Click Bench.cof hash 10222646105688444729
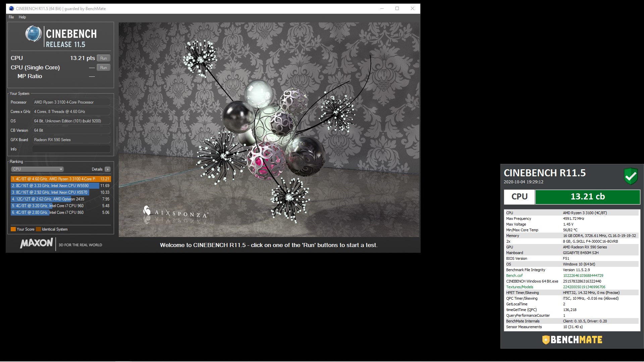Viewport: 644px width, 362px height. 583,276
